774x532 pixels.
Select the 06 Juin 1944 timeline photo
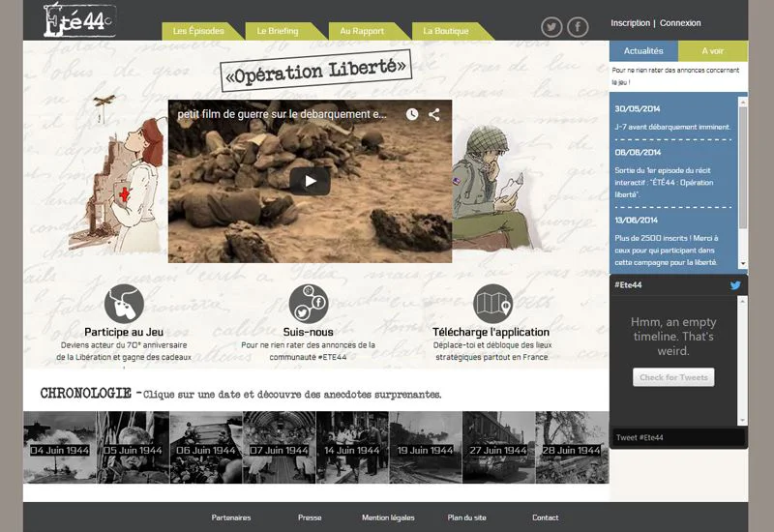coord(206,448)
